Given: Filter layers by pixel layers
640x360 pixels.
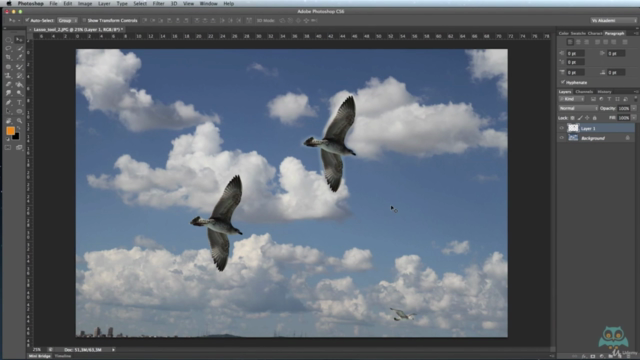Looking at the screenshot, I should [x=593, y=99].
